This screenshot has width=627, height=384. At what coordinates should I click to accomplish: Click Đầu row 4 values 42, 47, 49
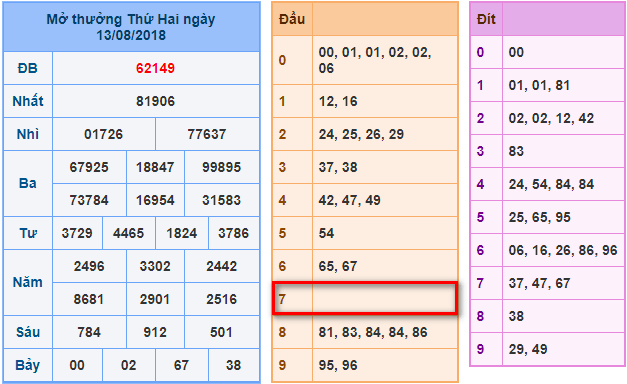pos(349,200)
